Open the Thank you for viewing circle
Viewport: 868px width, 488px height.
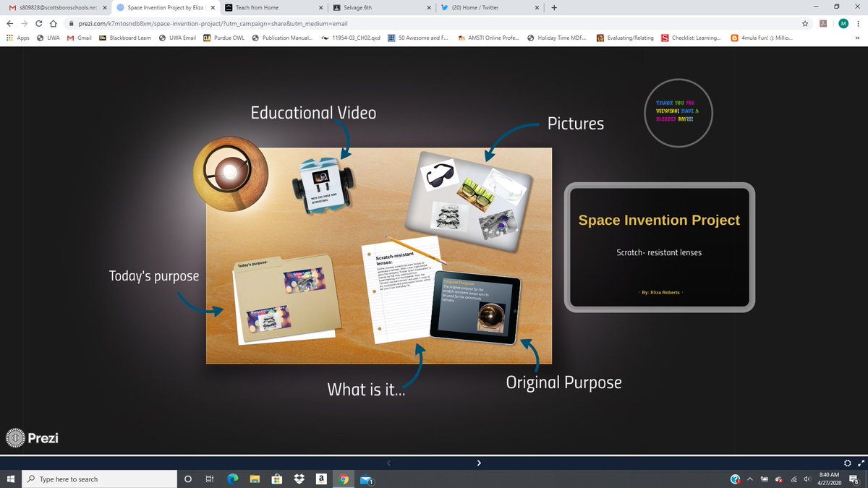(x=679, y=112)
